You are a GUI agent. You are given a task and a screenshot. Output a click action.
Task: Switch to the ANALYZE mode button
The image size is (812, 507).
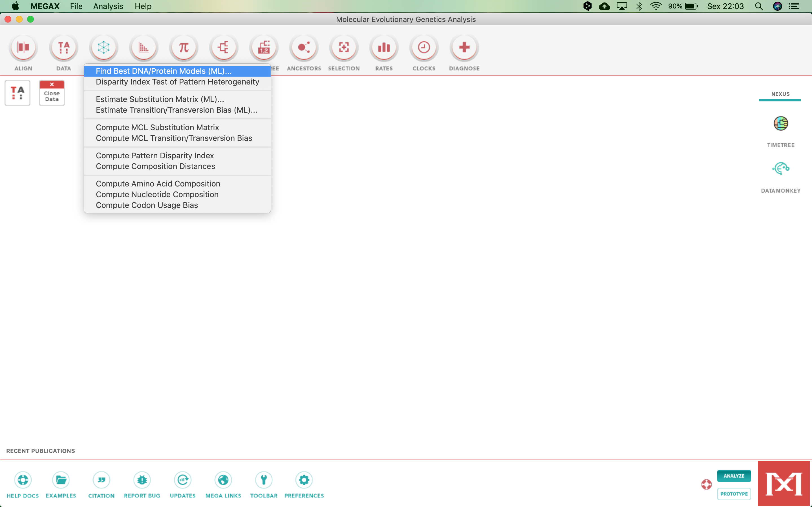click(x=734, y=476)
